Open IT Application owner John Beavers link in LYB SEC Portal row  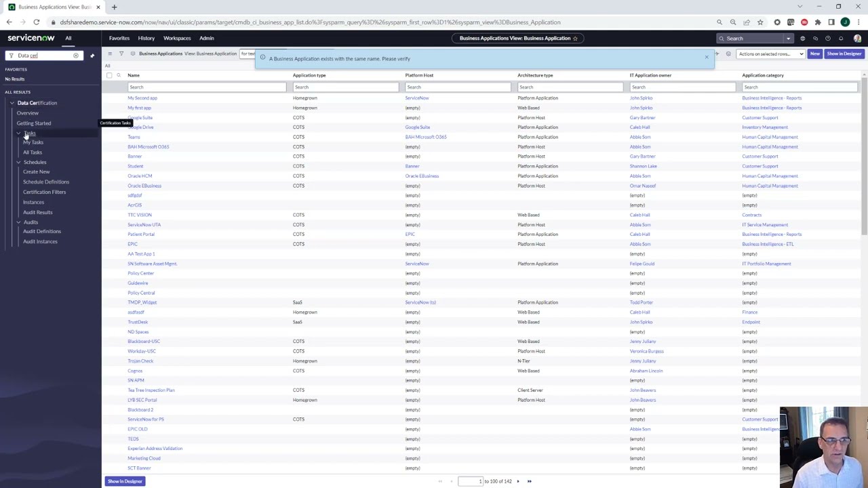642,400
